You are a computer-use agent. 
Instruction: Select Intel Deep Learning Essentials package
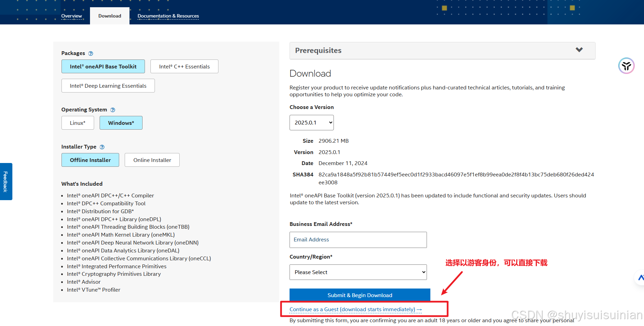(x=108, y=86)
